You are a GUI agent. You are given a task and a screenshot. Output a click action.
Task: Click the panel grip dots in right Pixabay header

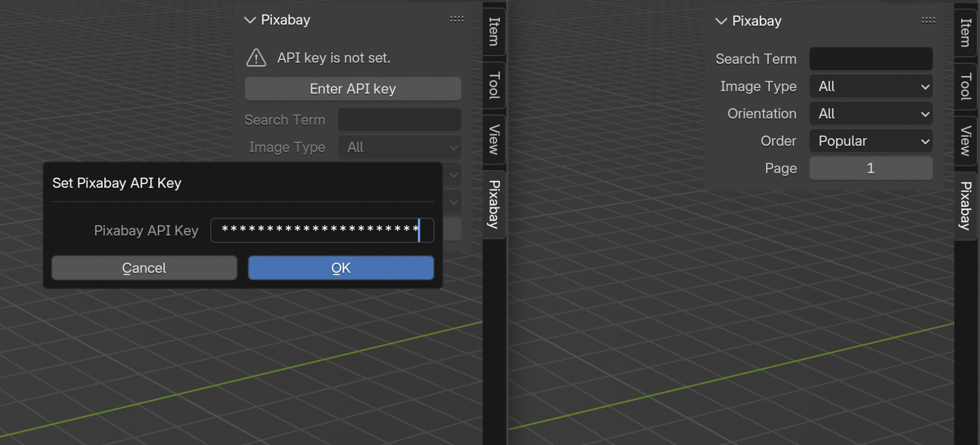tap(928, 21)
